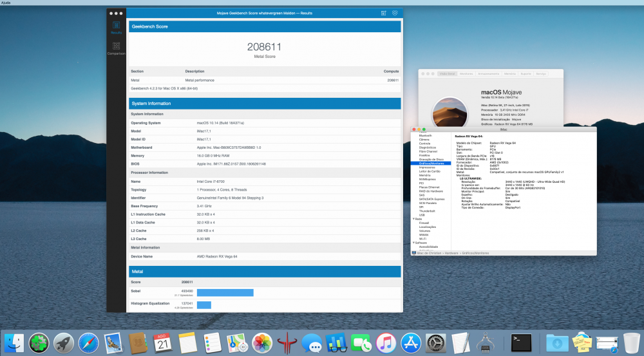
Task: Open App Store from the Dock
Action: click(411, 343)
